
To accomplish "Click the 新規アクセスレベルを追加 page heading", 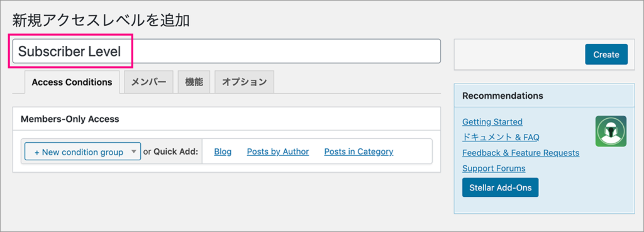I will 101,20.
